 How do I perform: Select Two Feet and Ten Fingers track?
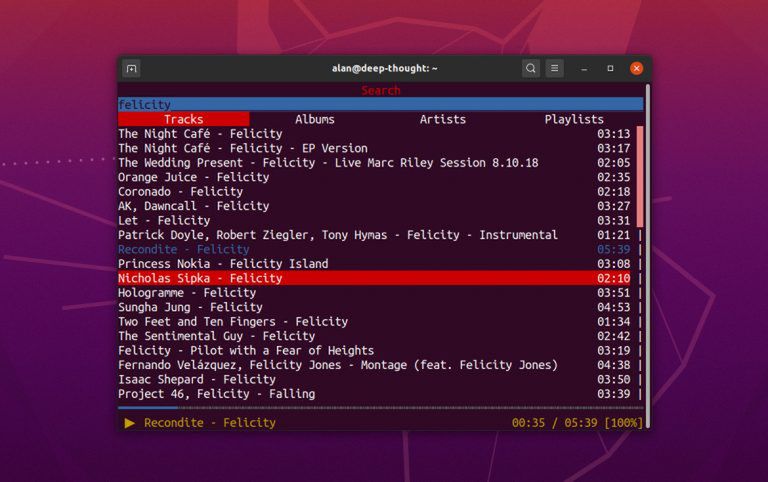(374, 321)
